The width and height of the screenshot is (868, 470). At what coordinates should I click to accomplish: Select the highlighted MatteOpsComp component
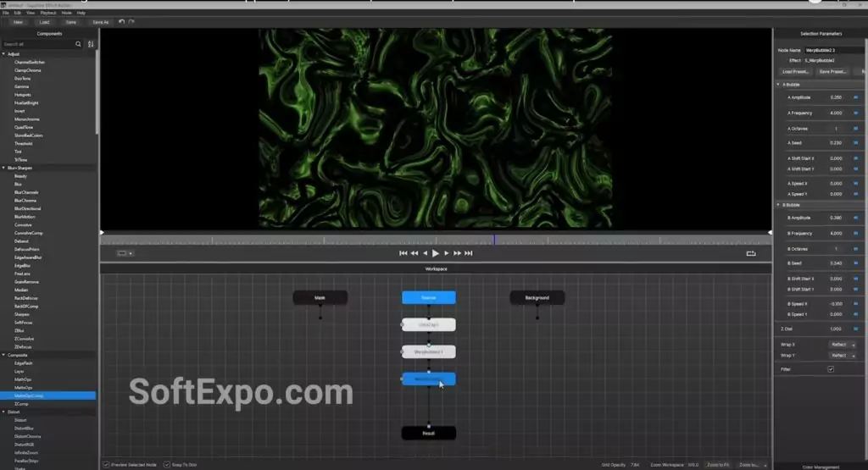tap(47, 396)
